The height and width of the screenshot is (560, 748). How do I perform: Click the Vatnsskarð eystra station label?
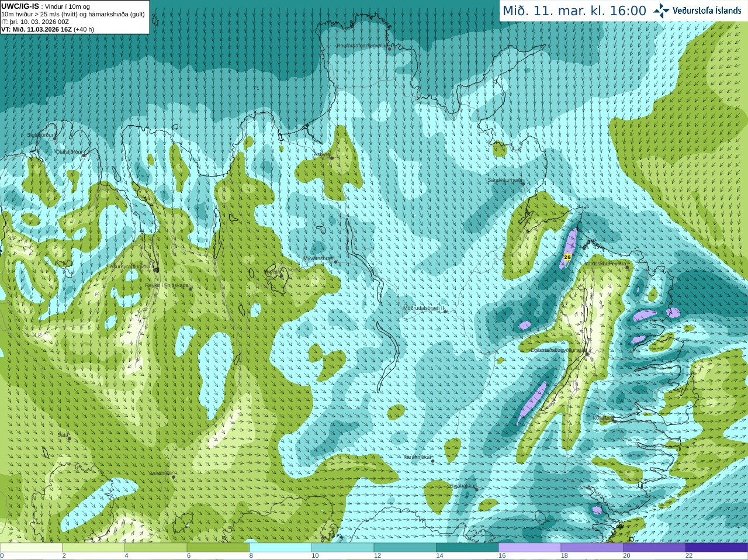[605, 264]
